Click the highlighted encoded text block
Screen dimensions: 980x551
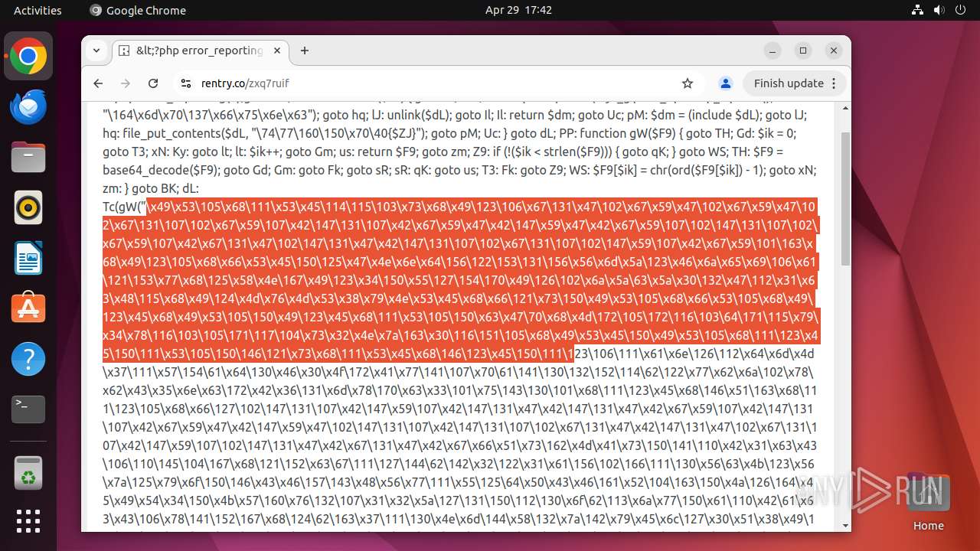click(460, 279)
